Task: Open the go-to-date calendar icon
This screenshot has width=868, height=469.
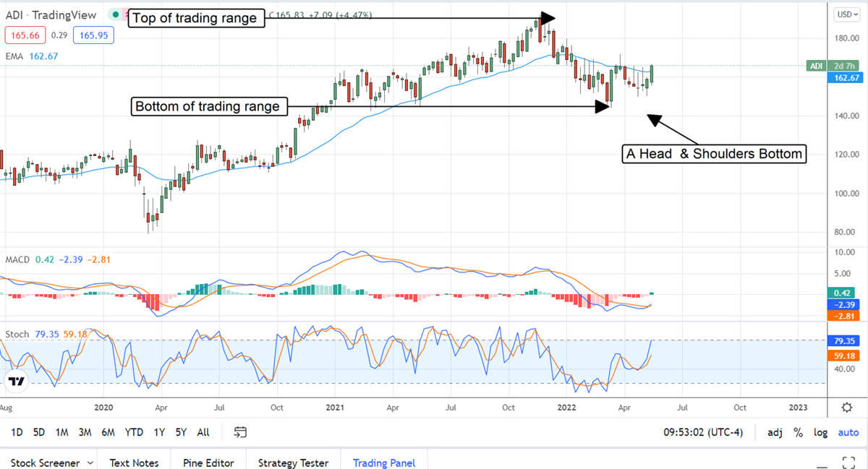Action: point(241,432)
